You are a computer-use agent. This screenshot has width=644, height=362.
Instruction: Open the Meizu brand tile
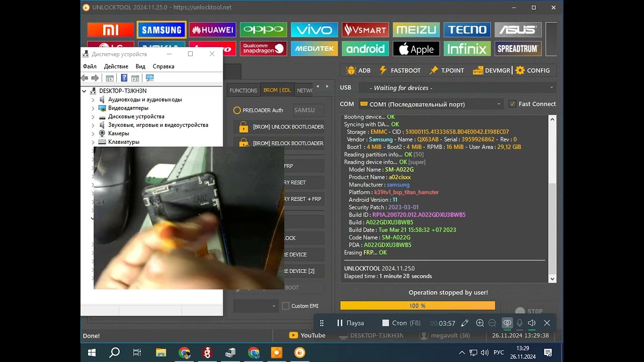[x=416, y=30]
